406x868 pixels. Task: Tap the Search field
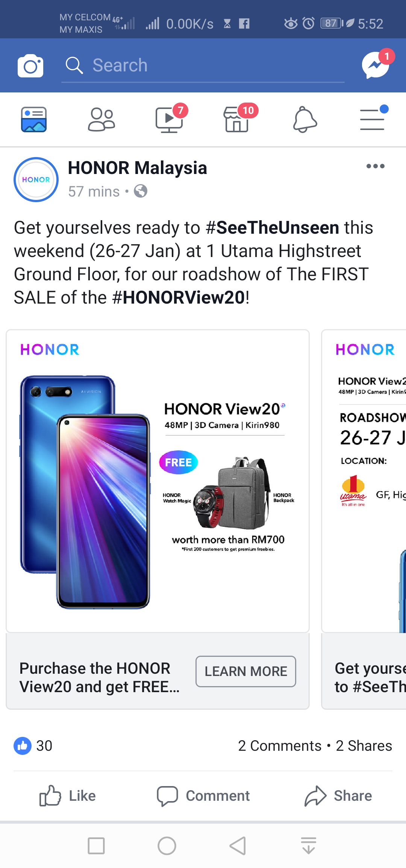[203, 66]
